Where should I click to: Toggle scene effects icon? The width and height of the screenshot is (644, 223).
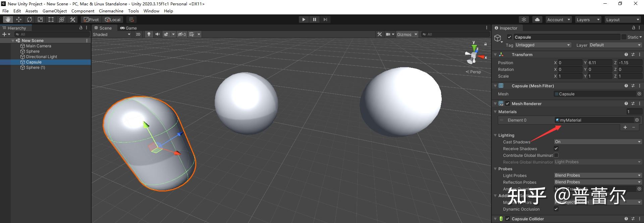pyautogui.click(x=166, y=34)
